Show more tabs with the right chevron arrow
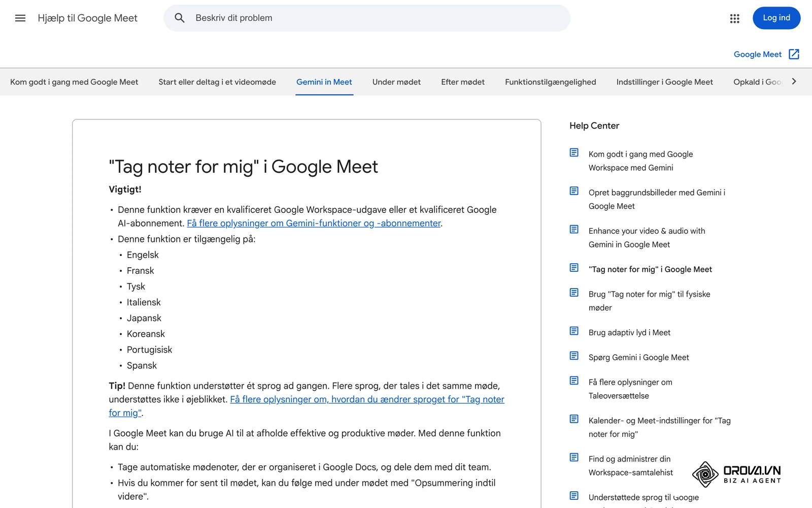The image size is (812, 508). click(x=794, y=81)
